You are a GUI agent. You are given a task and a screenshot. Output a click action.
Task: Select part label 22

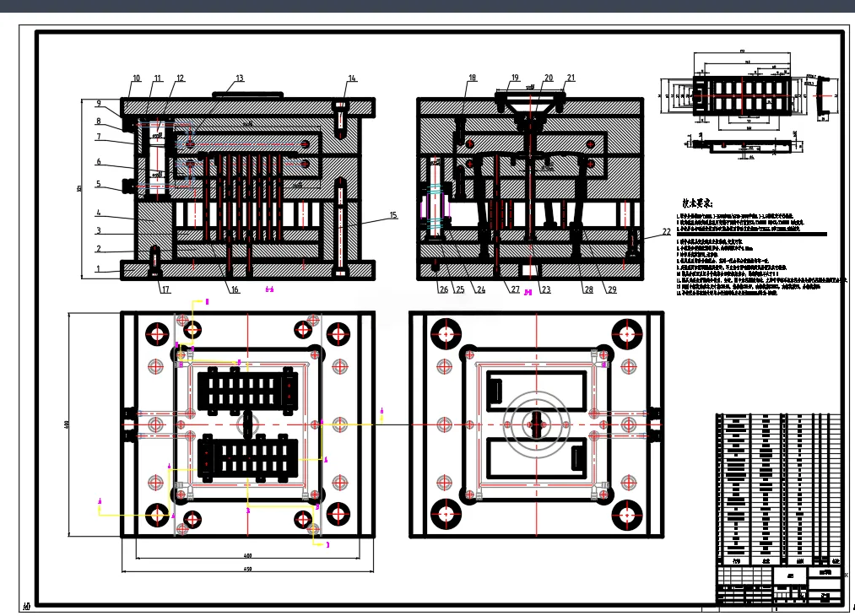point(666,231)
